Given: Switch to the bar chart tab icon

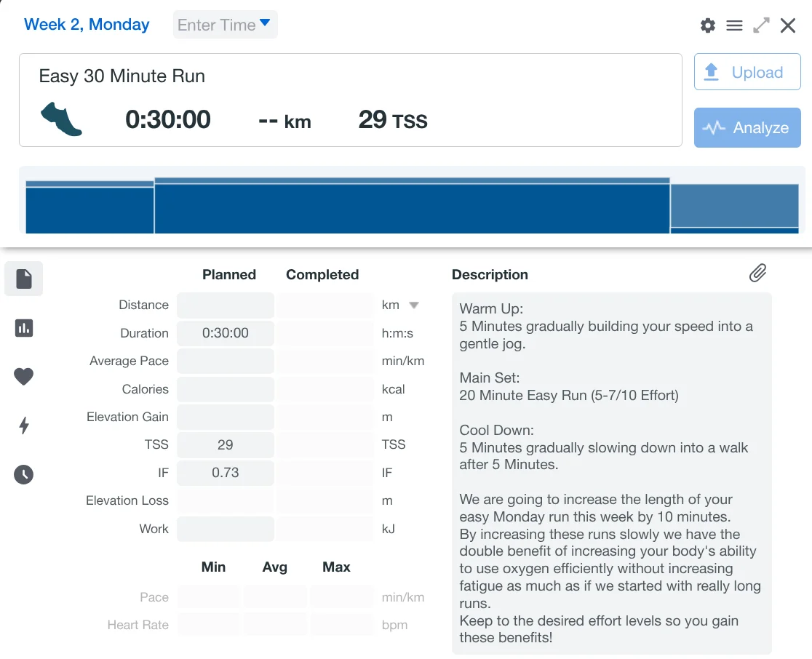Looking at the screenshot, I should click(x=24, y=328).
